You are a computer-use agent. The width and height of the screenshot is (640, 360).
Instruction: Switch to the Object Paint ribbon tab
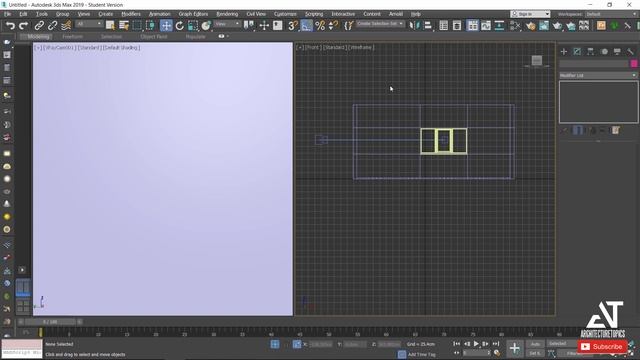coord(153,36)
